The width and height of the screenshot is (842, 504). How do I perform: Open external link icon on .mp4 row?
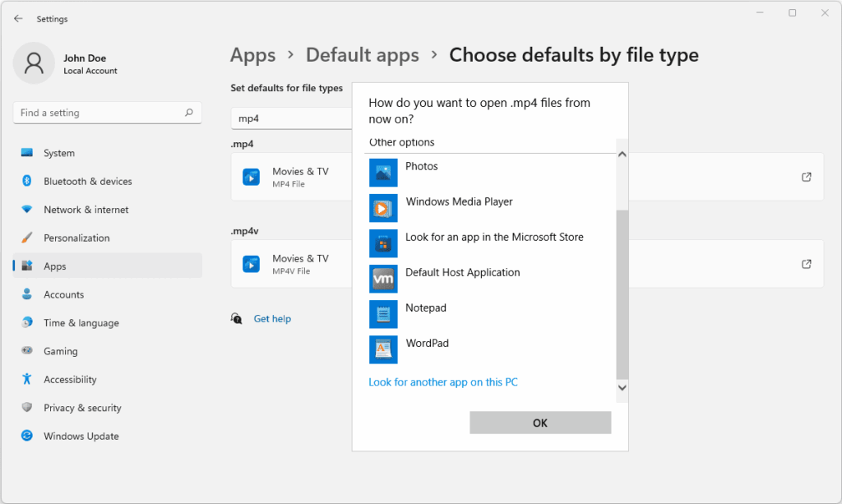(x=806, y=177)
